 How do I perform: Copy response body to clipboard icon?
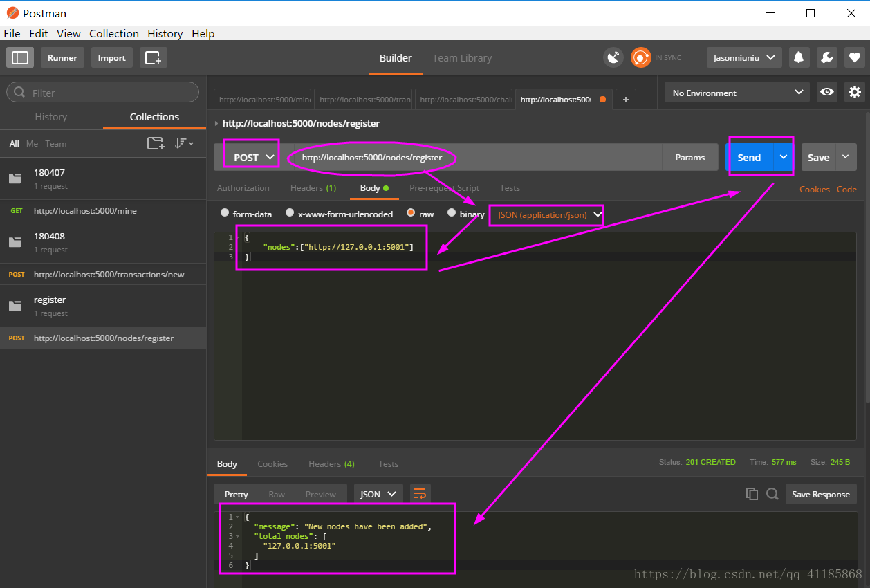pos(752,494)
